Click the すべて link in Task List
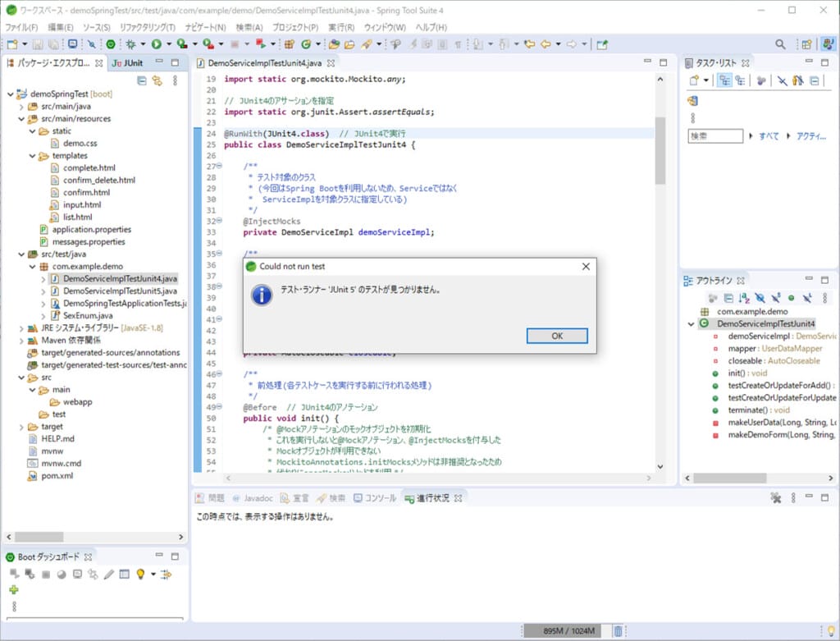 pyautogui.click(x=769, y=136)
